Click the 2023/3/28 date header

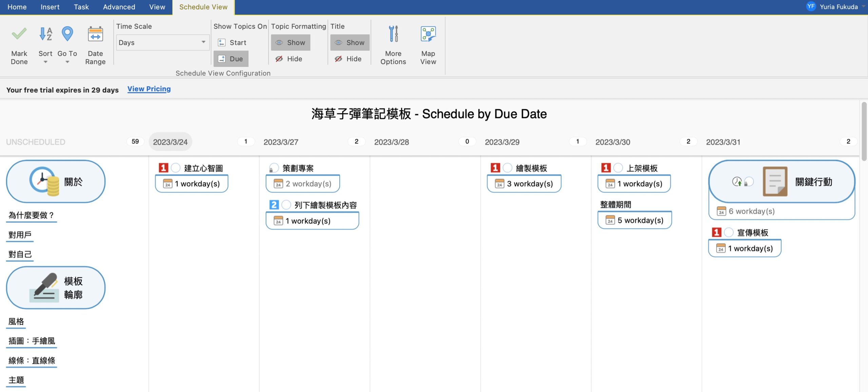pyautogui.click(x=391, y=142)
